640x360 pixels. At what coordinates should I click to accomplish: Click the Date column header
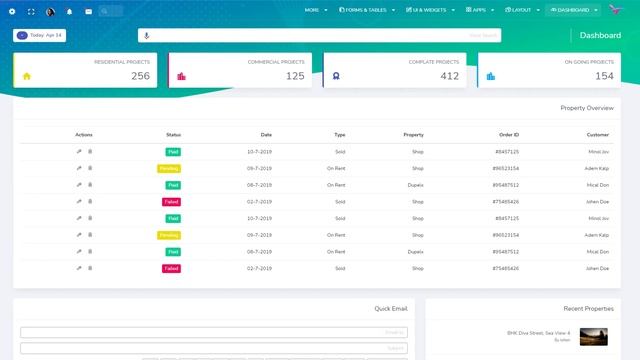click(x=266, y=135)
